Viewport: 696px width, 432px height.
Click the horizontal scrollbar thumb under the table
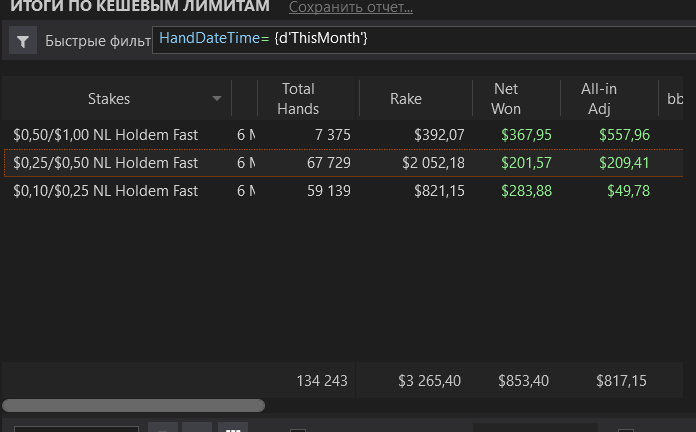[134, 406]
